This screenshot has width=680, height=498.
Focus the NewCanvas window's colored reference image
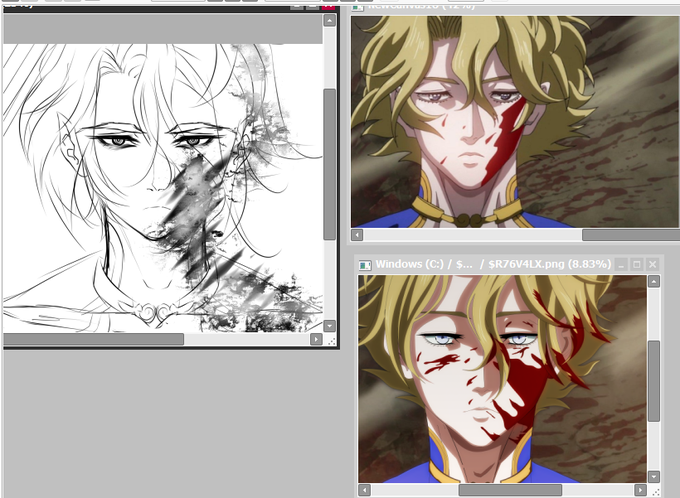click(x=515, y=122)
